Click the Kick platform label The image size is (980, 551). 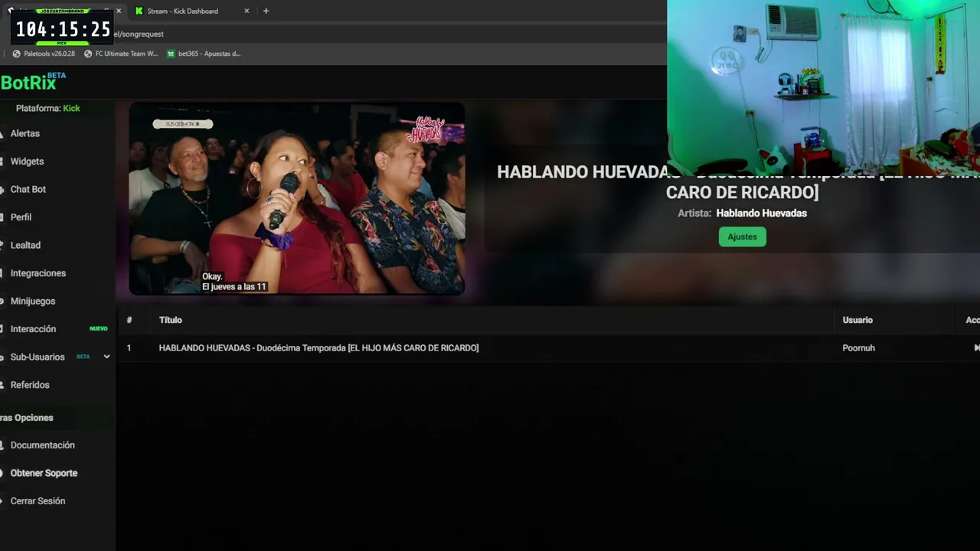click(71, 108)
